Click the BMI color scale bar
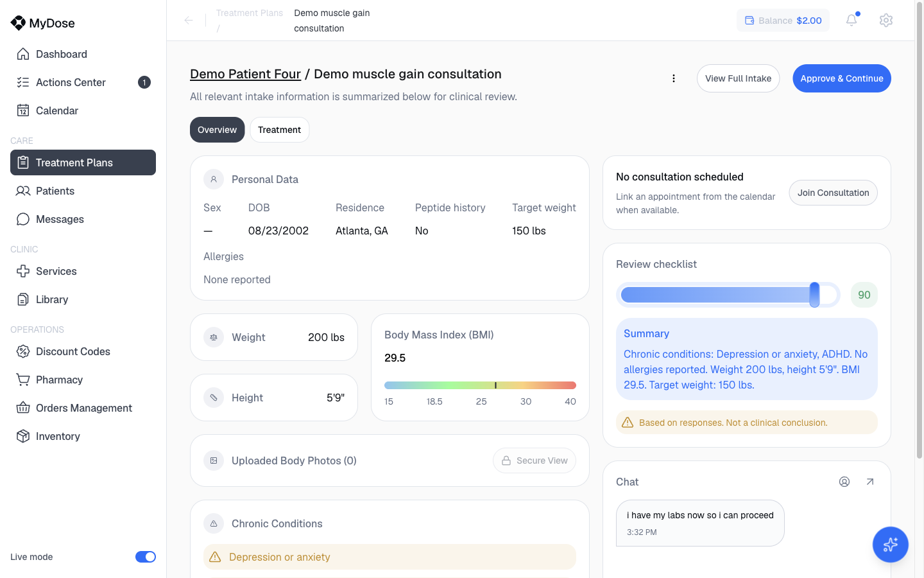 [480, 385]
